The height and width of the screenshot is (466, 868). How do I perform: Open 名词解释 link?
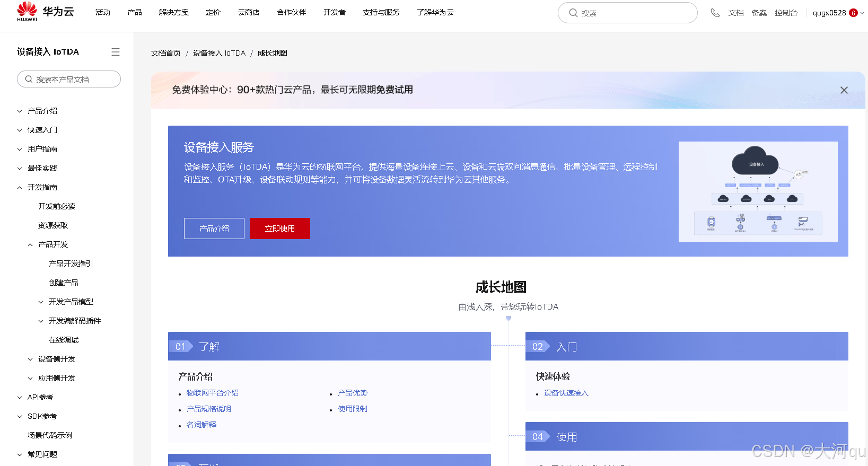pyautogui.click(x=201, y=425)
